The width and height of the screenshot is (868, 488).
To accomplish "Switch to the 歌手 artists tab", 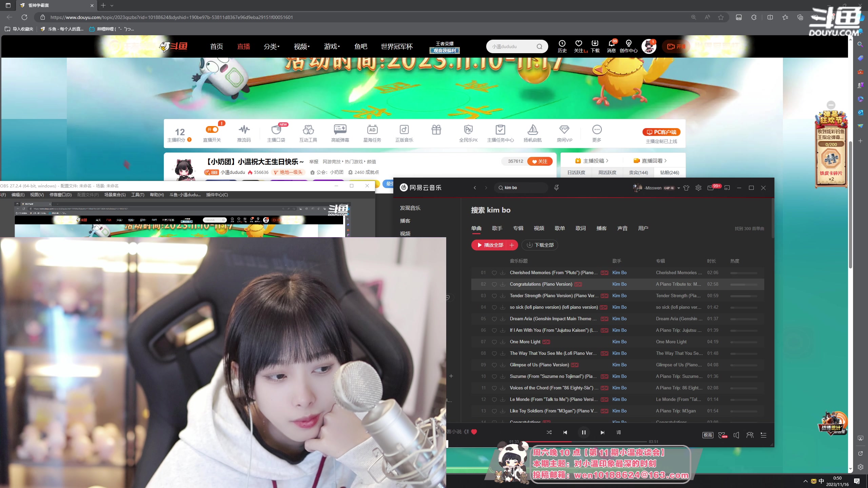I will [497, 228].
